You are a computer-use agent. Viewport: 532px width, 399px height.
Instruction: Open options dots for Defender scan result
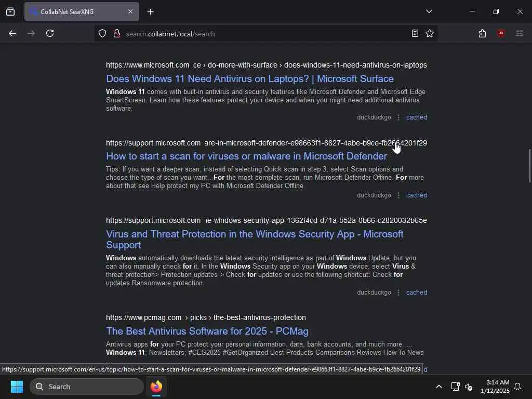tap(398, 195)
